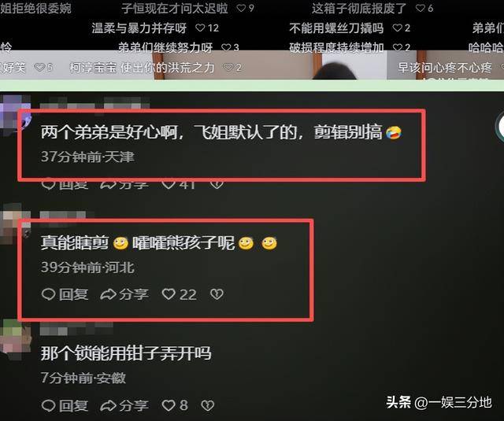Dislike the 河北 comment via the broken heart
Viewport: 504px width, 421px height.
(217, 294)
